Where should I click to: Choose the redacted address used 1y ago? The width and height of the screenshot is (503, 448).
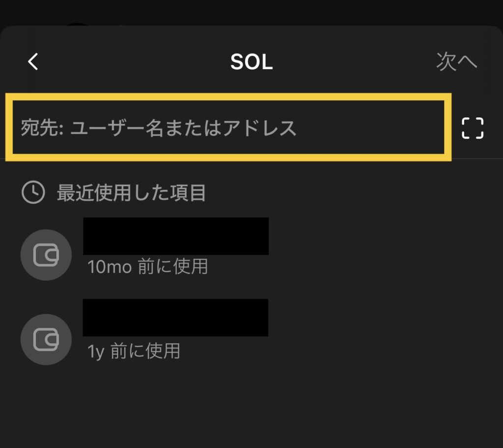click(175, 317)
